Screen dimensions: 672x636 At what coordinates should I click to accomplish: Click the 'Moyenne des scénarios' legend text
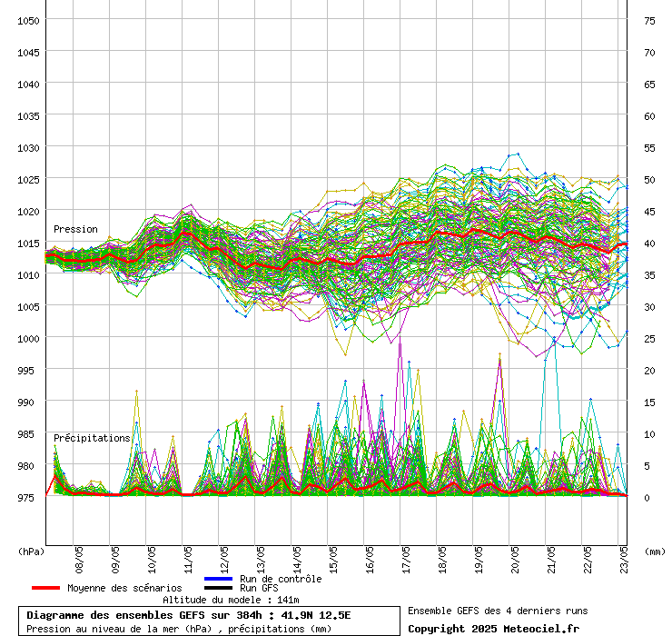[124, 589]
